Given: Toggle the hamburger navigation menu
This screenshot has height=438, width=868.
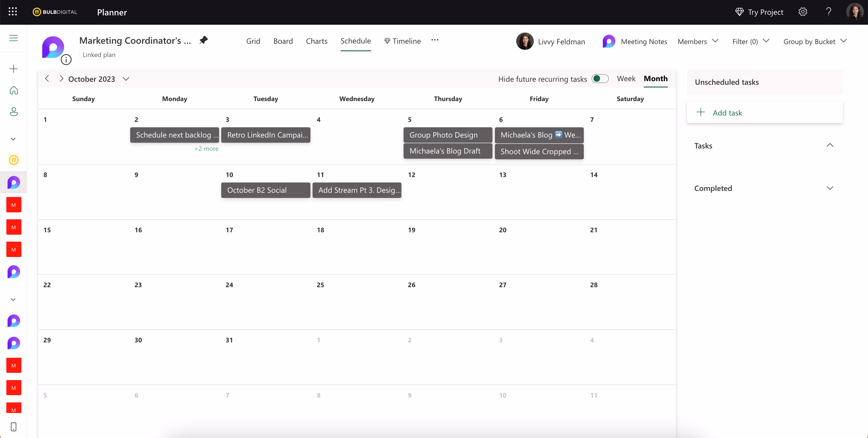Looking at the screenshot, I should tap(14, 38).
